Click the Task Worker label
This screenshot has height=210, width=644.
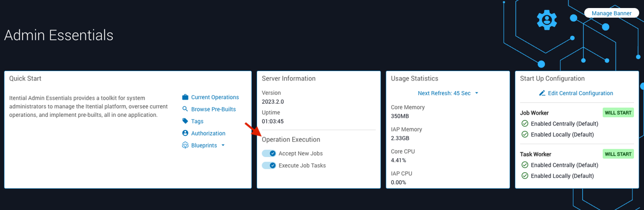tap(536, 154)
